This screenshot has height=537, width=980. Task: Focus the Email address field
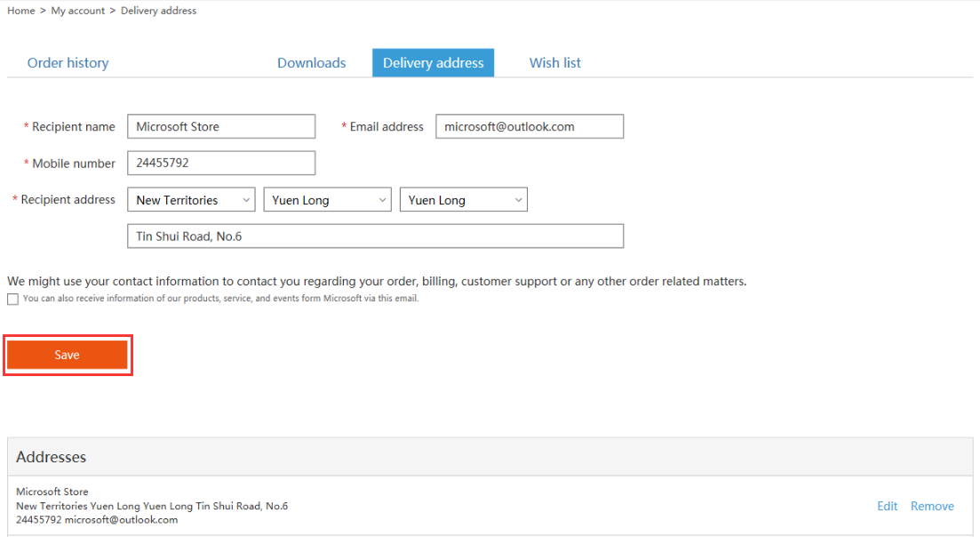click(530, 126)
